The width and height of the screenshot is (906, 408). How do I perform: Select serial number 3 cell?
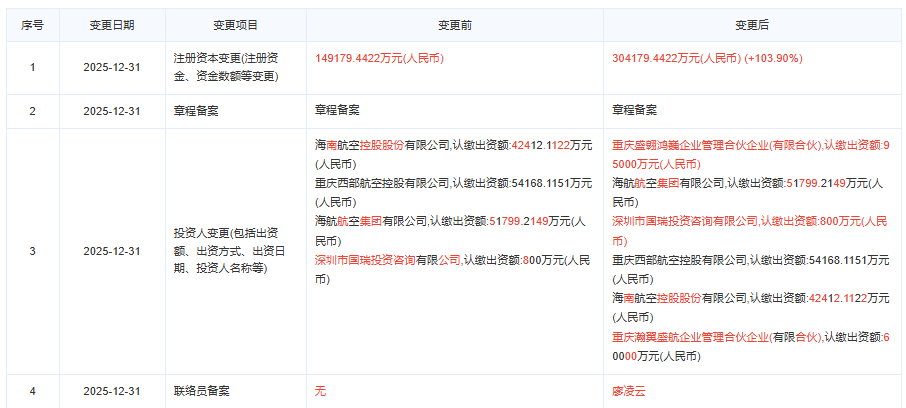tap(32, 251)
